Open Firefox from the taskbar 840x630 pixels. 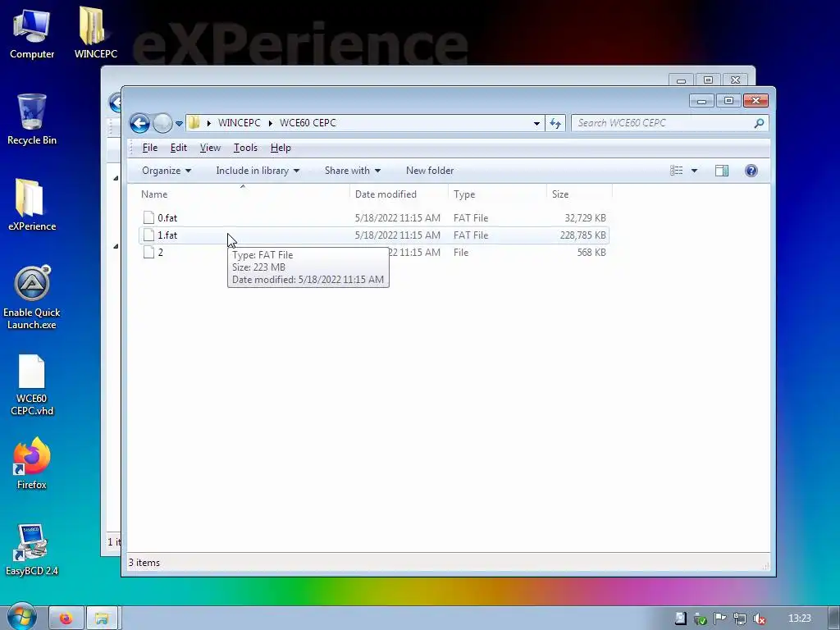66,619
